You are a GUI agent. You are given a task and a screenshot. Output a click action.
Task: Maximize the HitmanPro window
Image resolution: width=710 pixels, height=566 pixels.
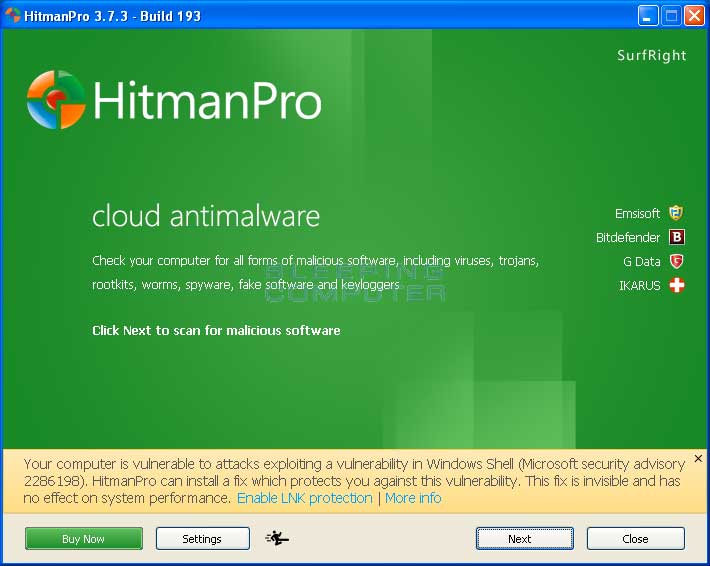(x=671, y=15)
